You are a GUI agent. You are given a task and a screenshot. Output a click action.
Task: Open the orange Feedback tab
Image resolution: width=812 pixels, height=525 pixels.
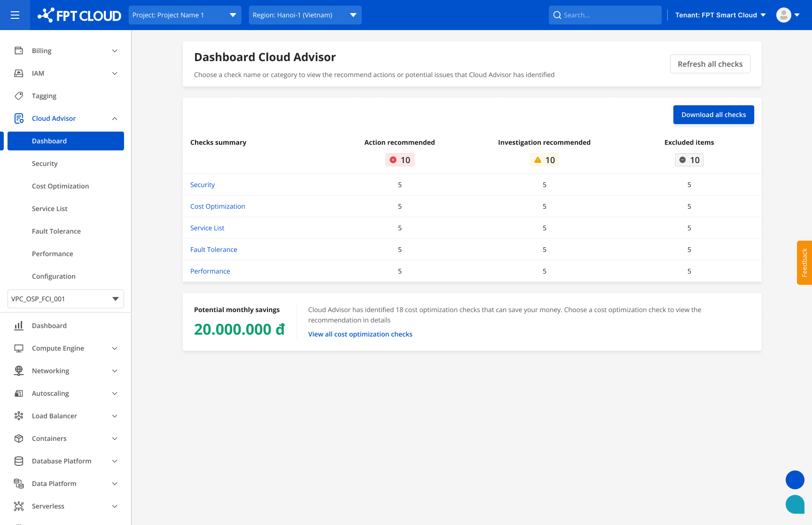(804, 263)
